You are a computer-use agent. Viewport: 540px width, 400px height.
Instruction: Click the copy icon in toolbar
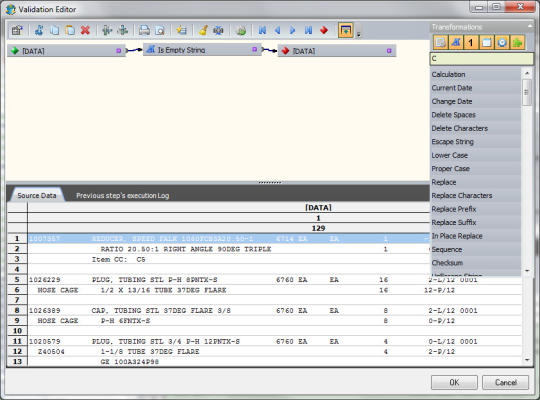point(54,30)
